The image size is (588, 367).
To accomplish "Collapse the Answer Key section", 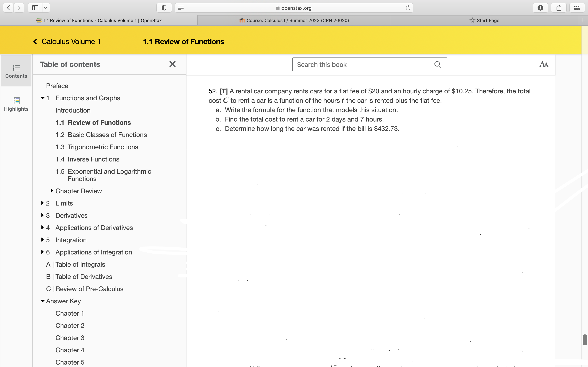I will [42, 301].
